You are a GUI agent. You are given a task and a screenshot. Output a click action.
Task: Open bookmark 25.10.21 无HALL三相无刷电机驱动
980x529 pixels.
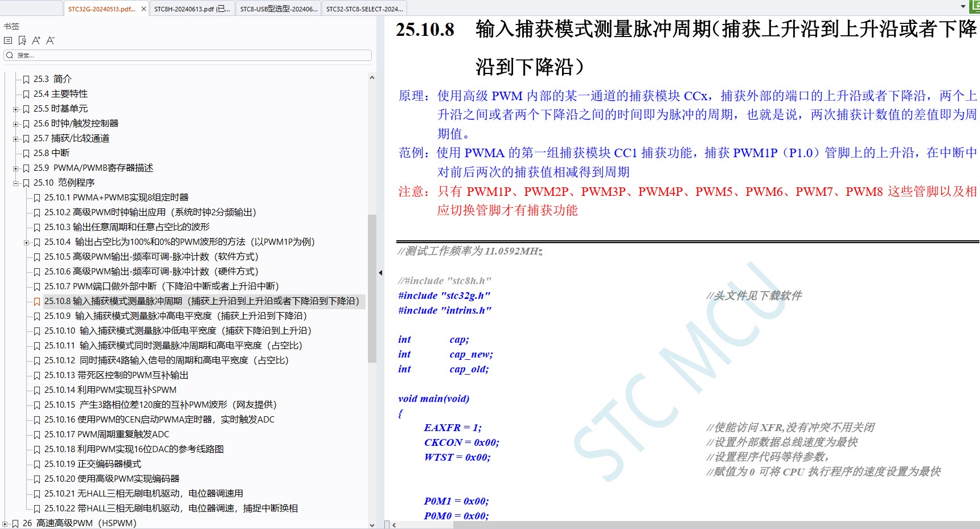pyautogui.click(x=143, y=494)
